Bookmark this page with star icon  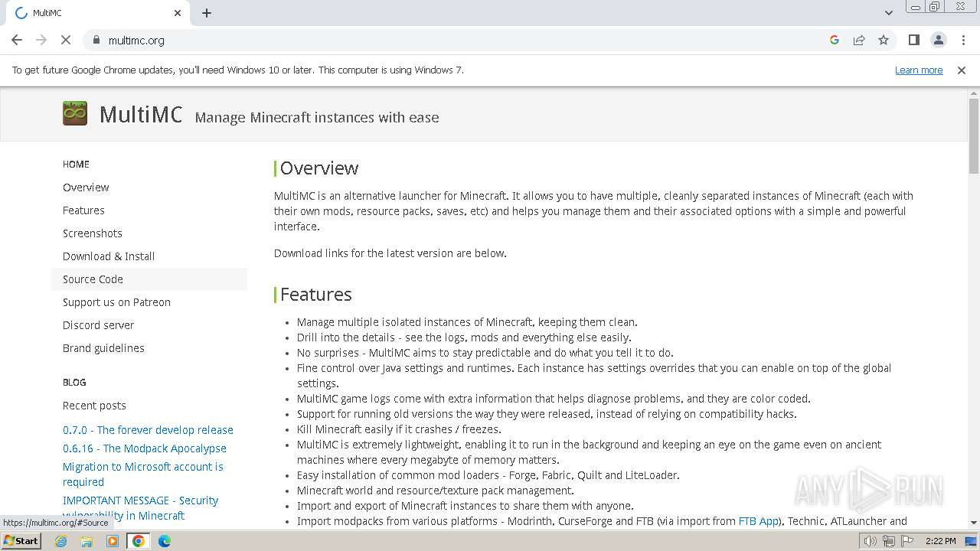pos(884,40)
